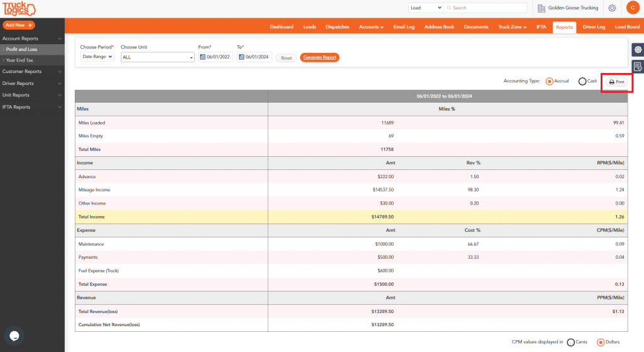644x352 pixels.
Task: Open the Loads tab
Action: click(309, 27)
